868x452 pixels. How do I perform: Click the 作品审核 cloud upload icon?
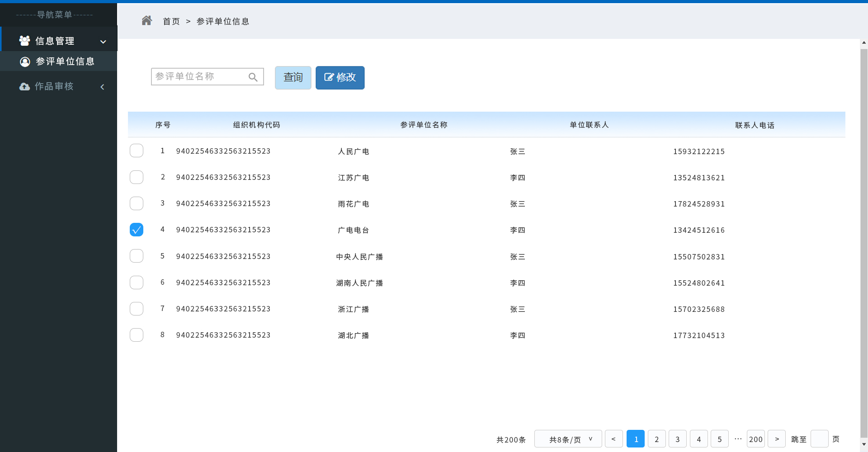(x=24, y=87)
